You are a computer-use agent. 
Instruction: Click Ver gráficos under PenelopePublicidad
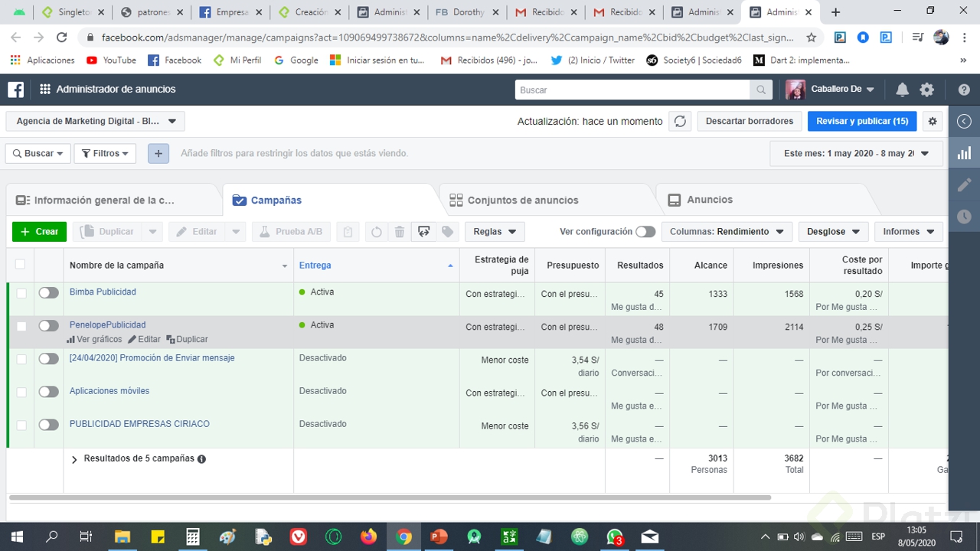(94, 339)
